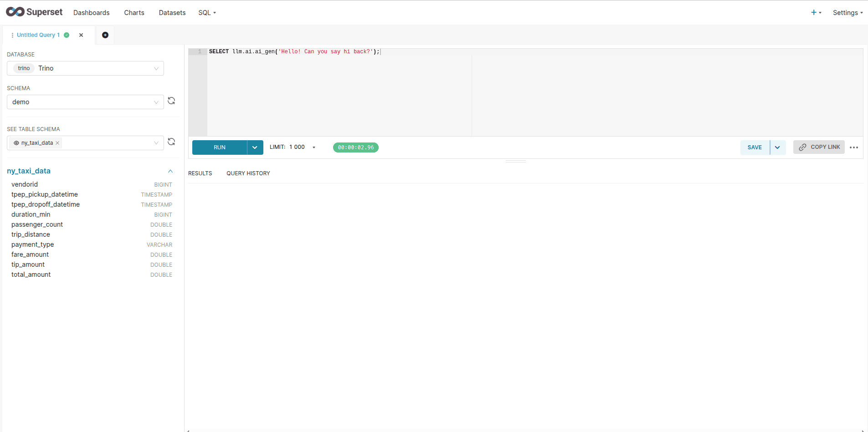Open the plus create-new menu

point(816,13)
